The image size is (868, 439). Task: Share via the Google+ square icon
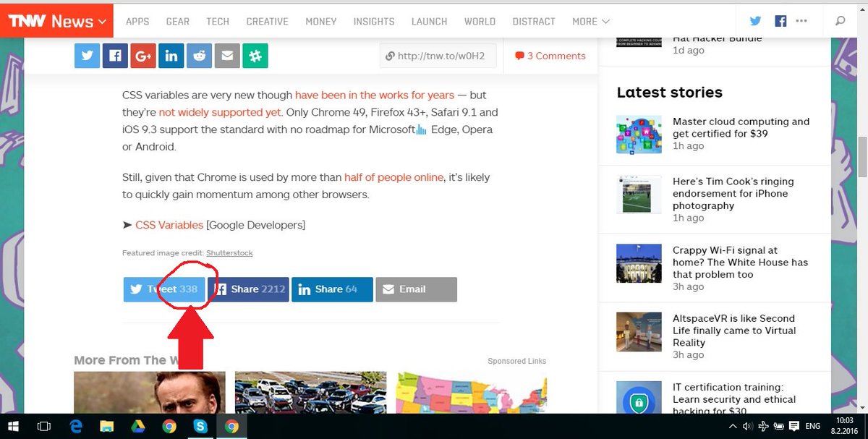click(143, 56)
